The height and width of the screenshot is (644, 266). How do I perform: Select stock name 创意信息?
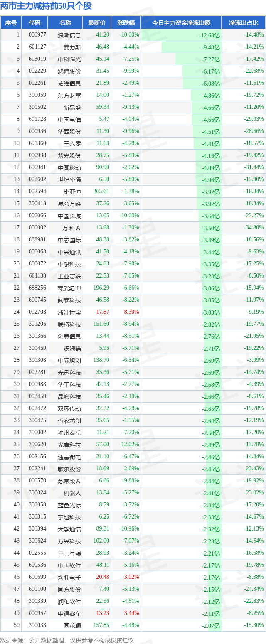coord(69,336)
